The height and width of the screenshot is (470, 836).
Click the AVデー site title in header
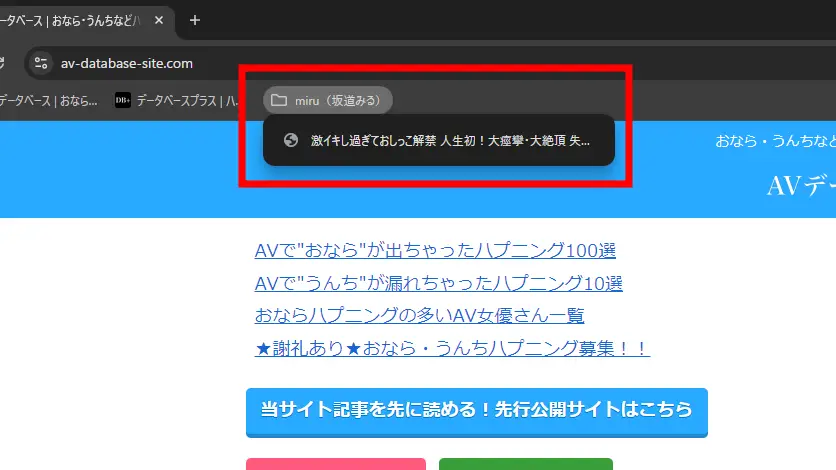(x=801, y=186)
